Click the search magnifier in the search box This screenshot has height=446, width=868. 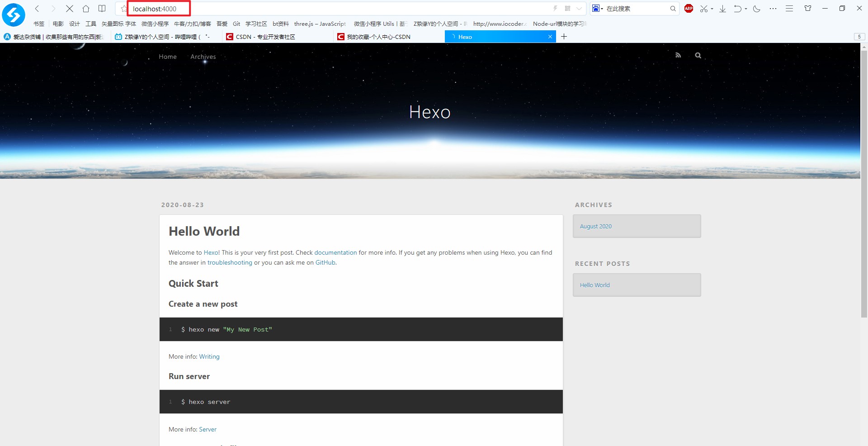tap(673, 8)
